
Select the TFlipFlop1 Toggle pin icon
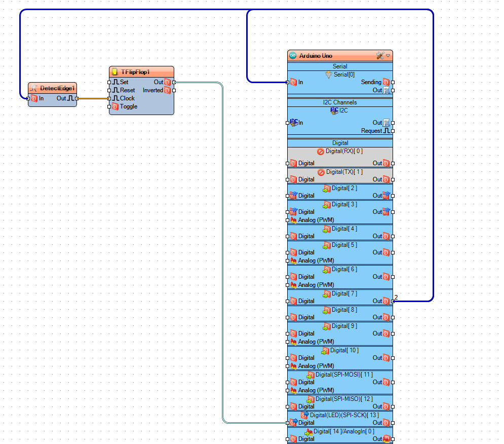tap(115, 106)
